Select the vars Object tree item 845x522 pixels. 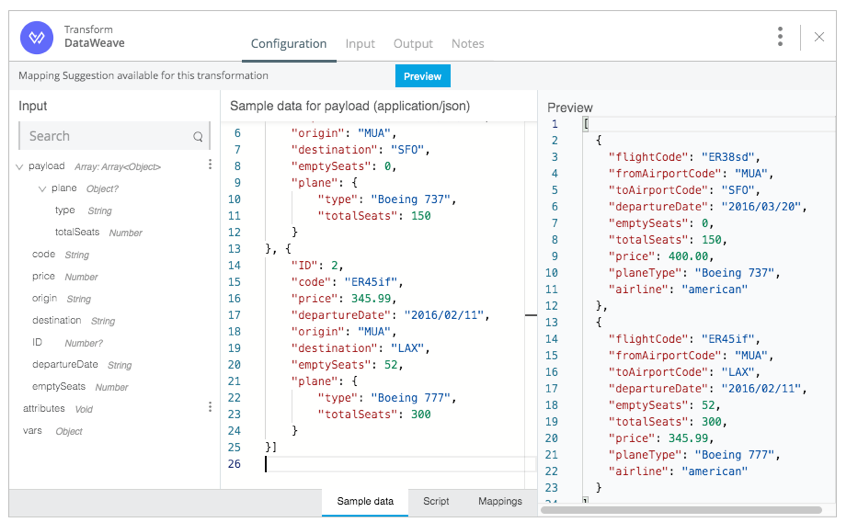[52, 431]
